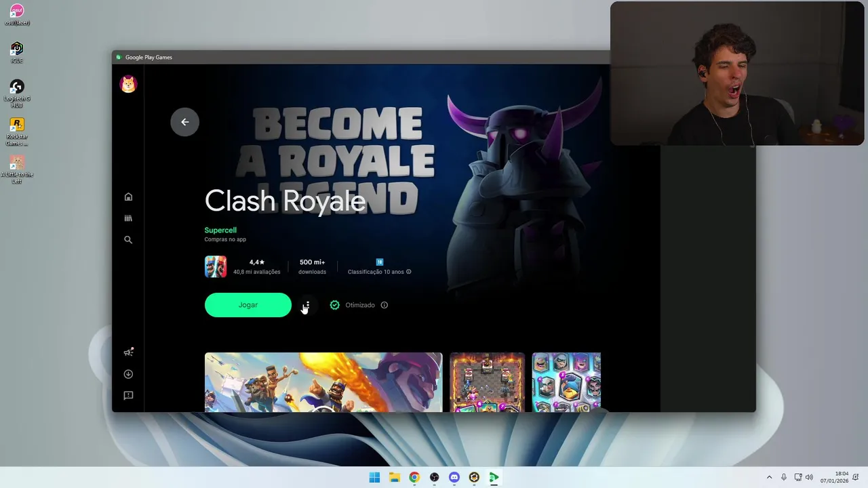Open the arena battle screenshot thumbnail
This screenshot has width=868, height=488.
487,382
